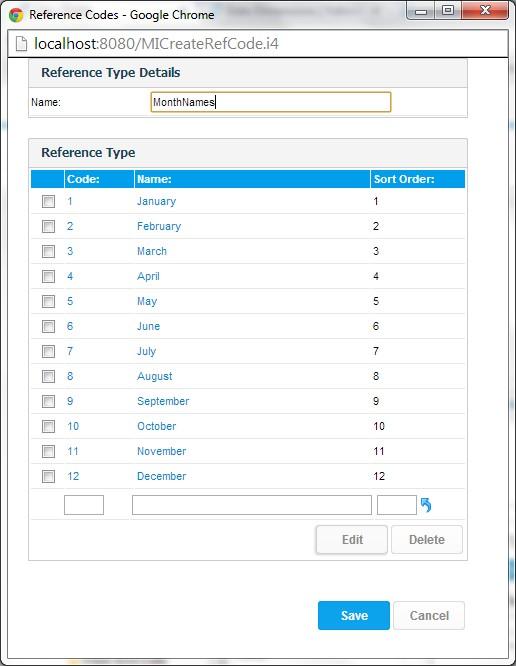The image size is (516, 666).
Task: Select the July checkbox
Action: click(48, 351)
